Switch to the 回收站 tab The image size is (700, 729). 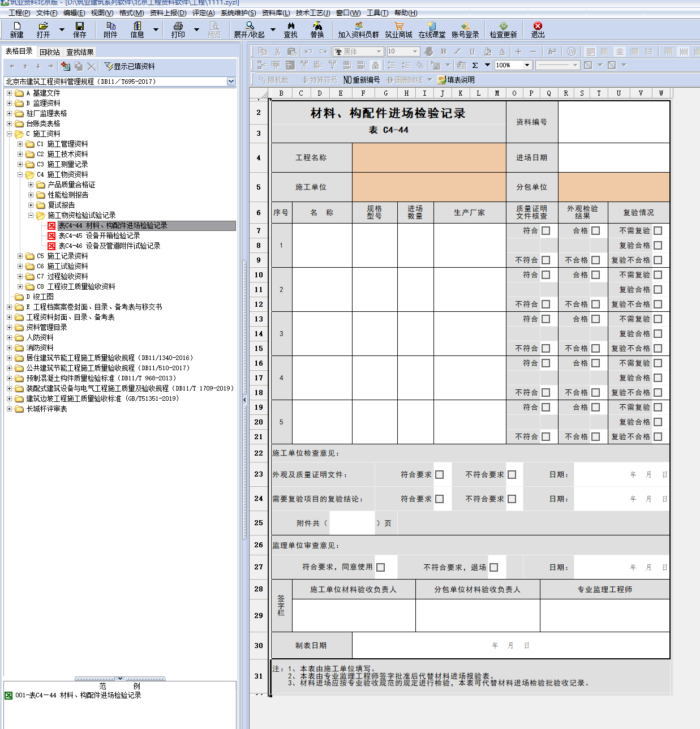[x=50, y=52]
